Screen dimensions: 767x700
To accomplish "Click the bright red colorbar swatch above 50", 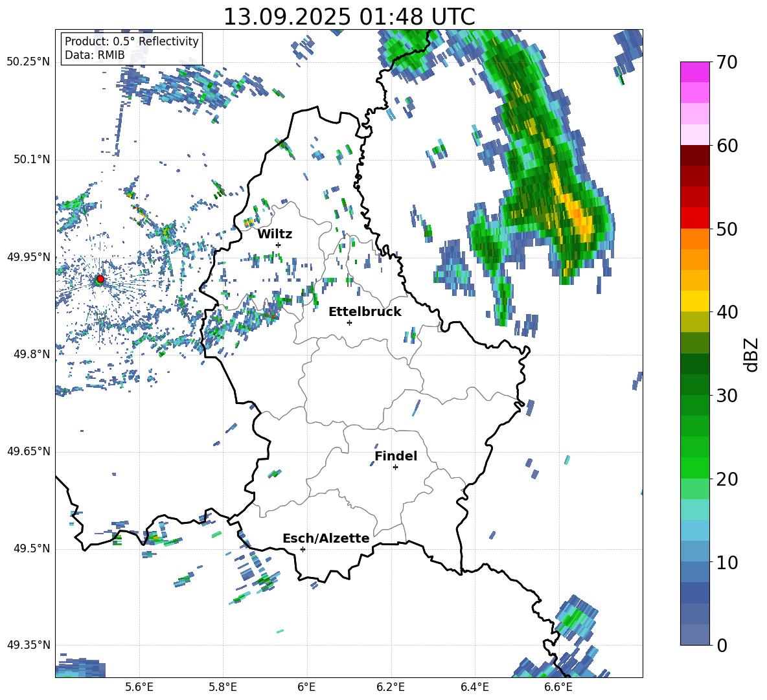I will tap(694, 218).
